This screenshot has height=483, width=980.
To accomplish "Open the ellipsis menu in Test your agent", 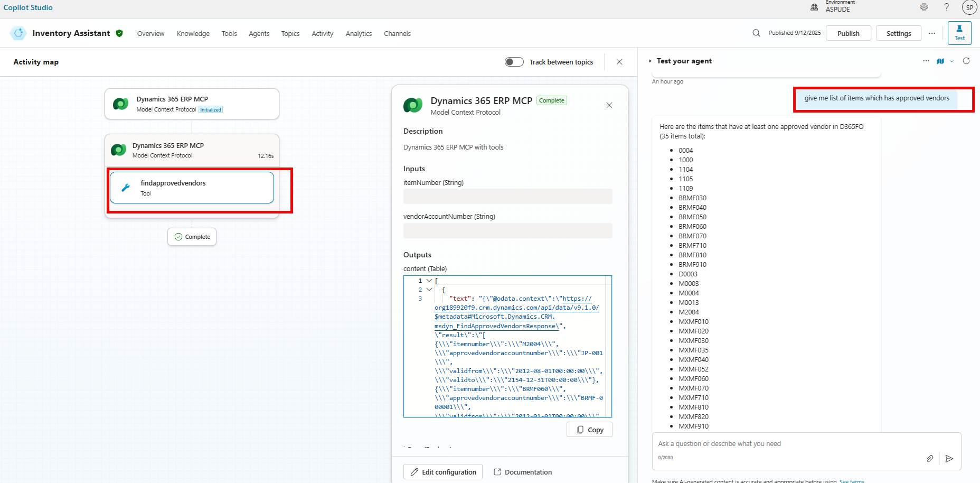I will click(x=926, y=61).
